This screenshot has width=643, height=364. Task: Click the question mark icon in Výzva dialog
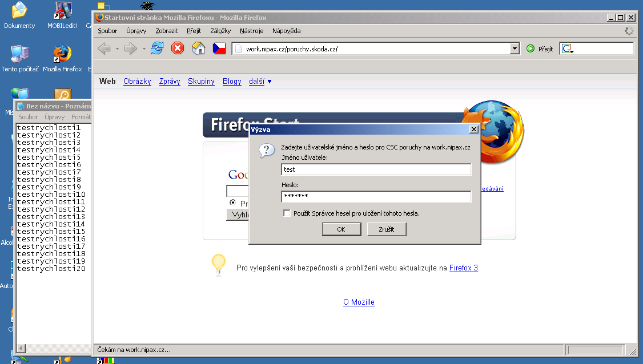pos(267,151)
